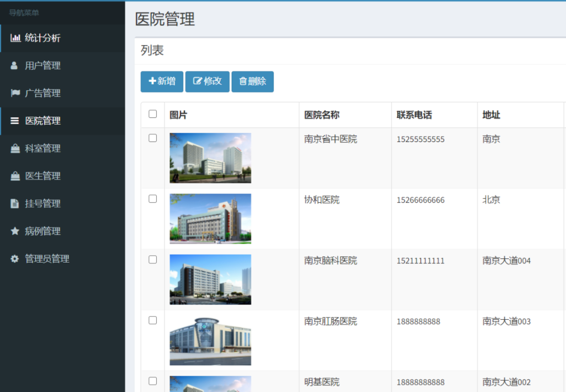566x392 pixels.
Task: Open the 管理员管理 menu item
Action: click(62, 258)
